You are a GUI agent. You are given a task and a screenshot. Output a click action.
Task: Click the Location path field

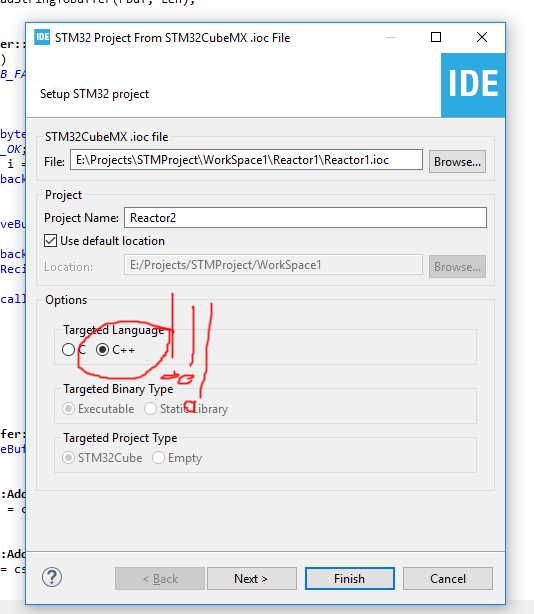(273, 265)
